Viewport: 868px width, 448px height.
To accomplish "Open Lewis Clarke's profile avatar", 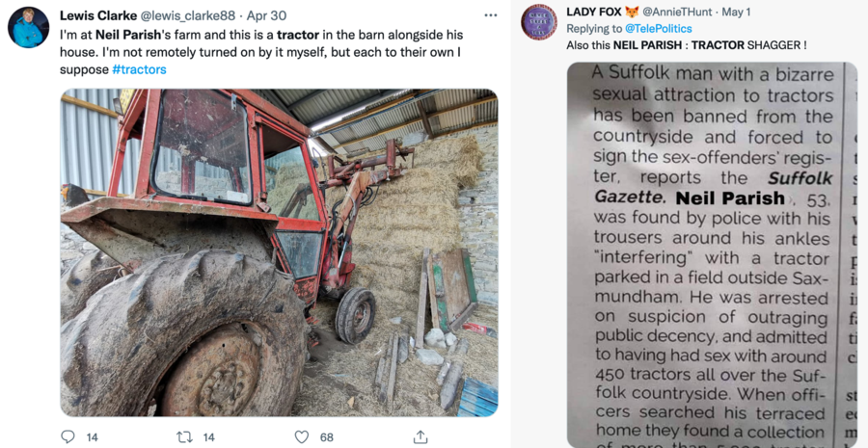I will click(x=29, y=27).
